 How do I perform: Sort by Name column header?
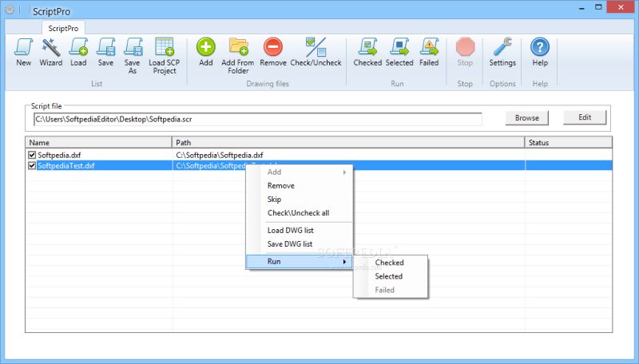pyautogui.click(x=98, y=143)
